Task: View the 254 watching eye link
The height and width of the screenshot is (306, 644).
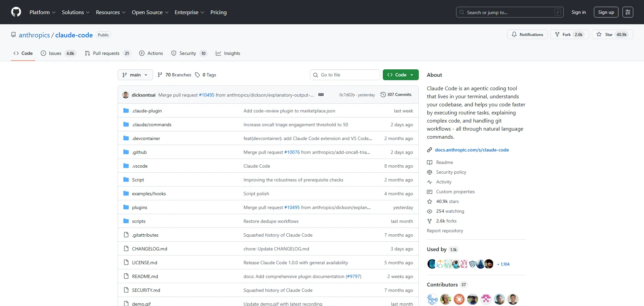Action: (450, 211)
